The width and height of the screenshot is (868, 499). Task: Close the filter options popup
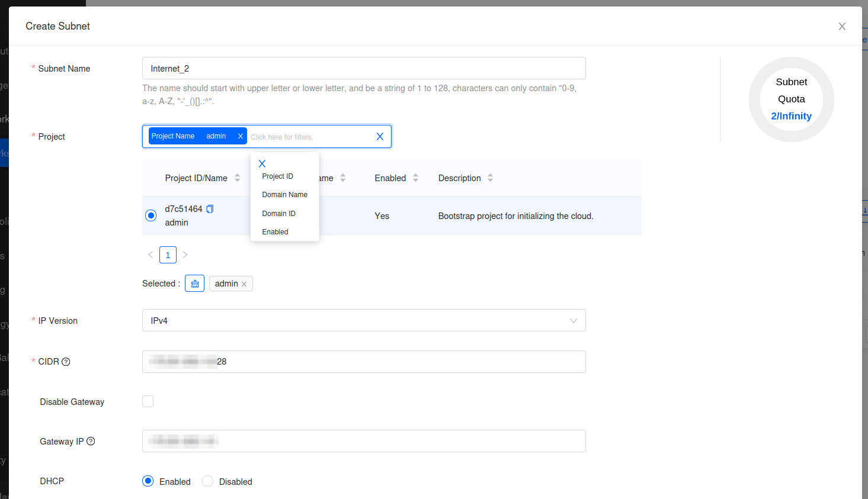click(262, 163)
